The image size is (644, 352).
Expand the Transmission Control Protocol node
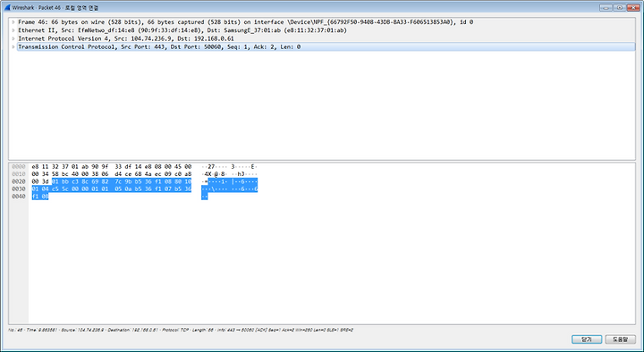(x=13, y=46)
